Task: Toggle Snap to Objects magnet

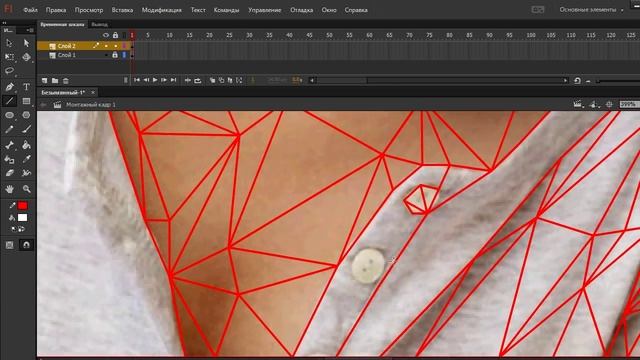Action: (26, 245)
